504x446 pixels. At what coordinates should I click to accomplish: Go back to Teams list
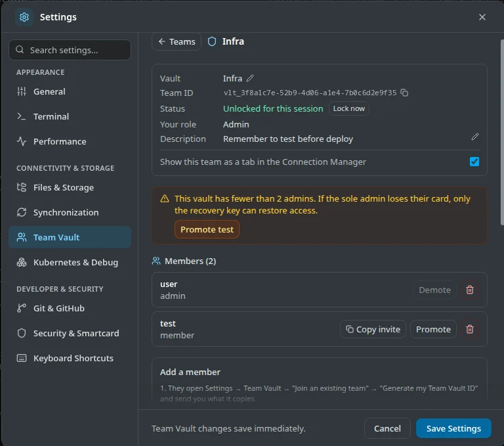pyautogui.click(x=177, y=41)
